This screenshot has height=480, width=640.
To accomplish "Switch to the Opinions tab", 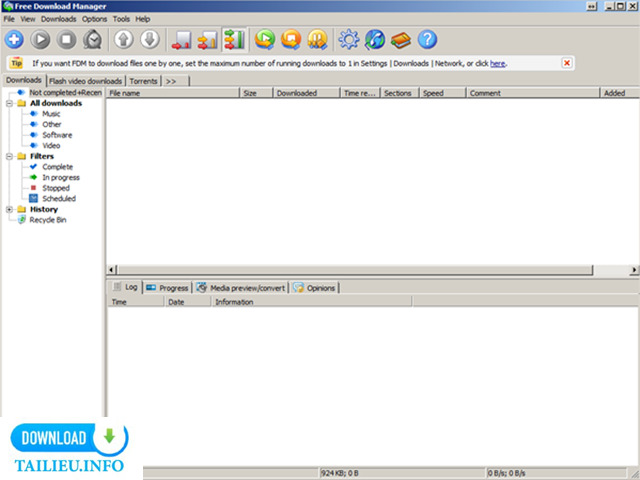I will pos(314,288).
